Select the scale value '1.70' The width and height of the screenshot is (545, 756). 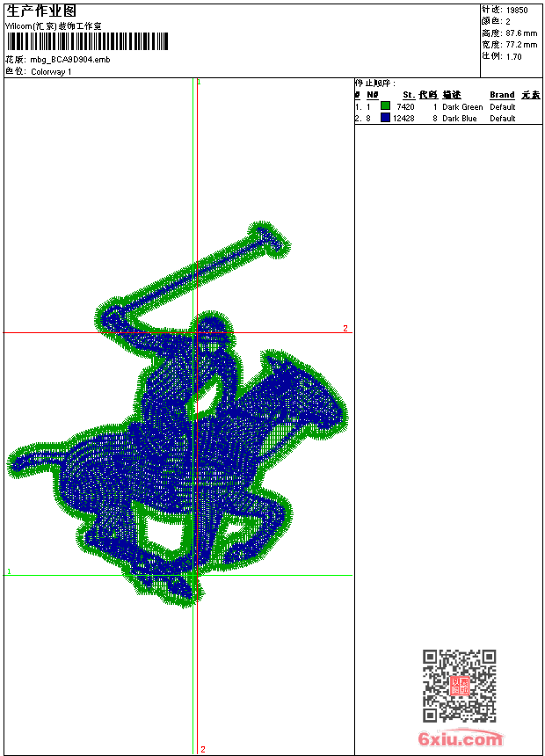pyautogui.click(x=513, y=56)
